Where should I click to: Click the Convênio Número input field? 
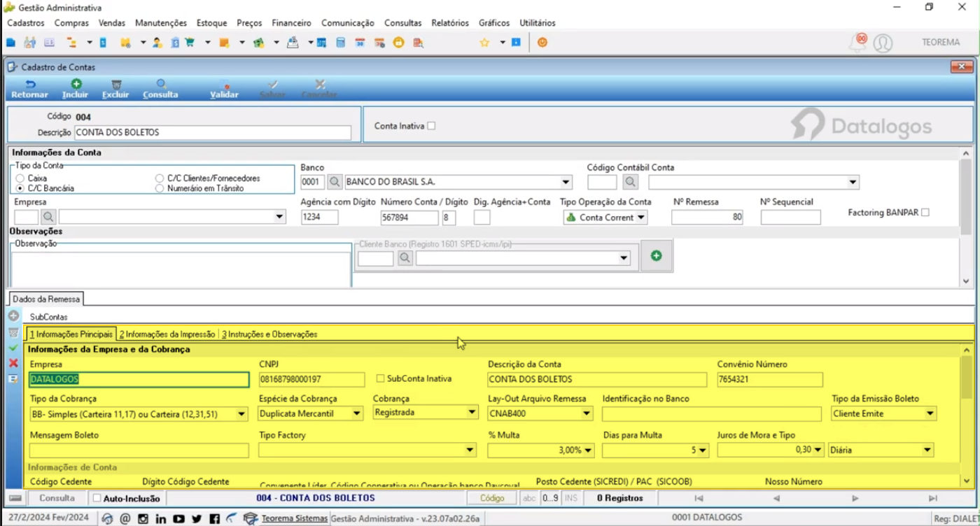[x=769, y=379]
